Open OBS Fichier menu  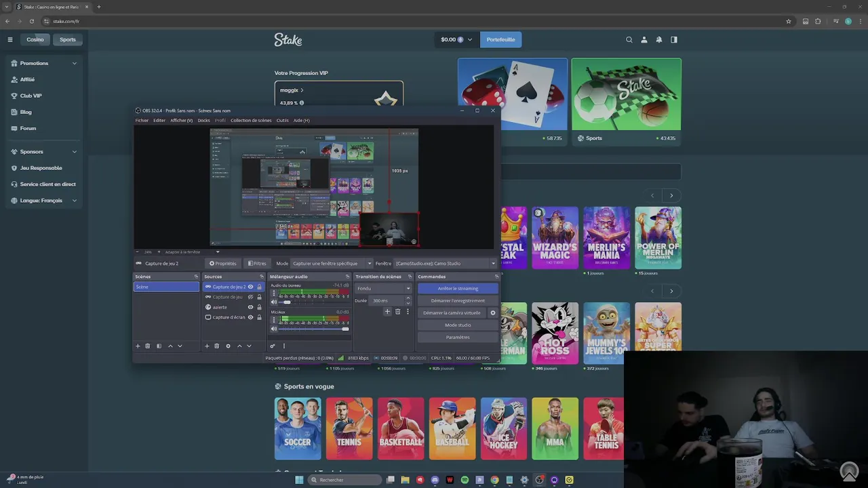[142, 121]
